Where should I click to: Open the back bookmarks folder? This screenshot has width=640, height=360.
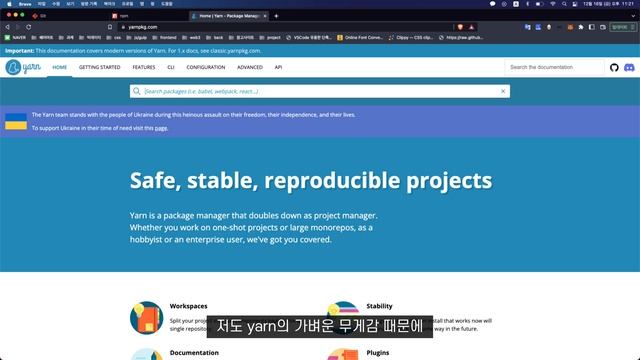point(214,38)
